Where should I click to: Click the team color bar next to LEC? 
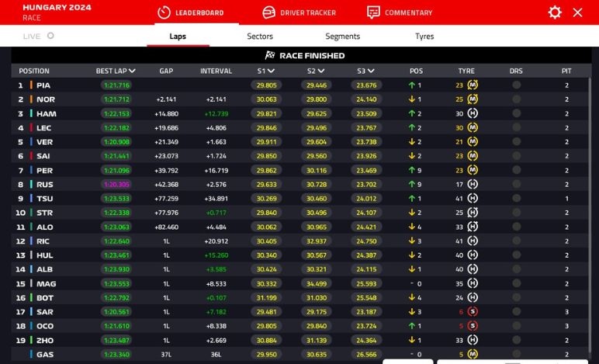31,128
